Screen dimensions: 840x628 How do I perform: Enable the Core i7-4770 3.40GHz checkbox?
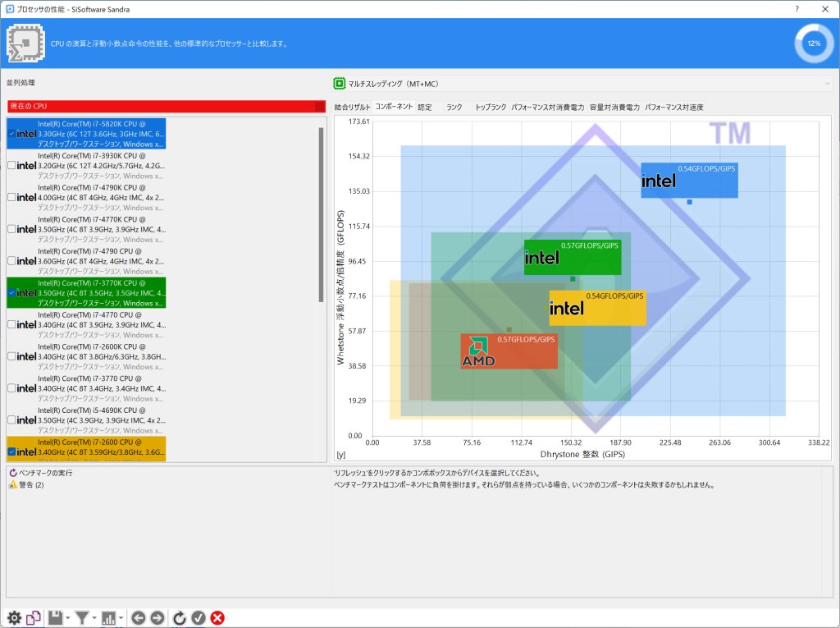(x=11, y=324)
